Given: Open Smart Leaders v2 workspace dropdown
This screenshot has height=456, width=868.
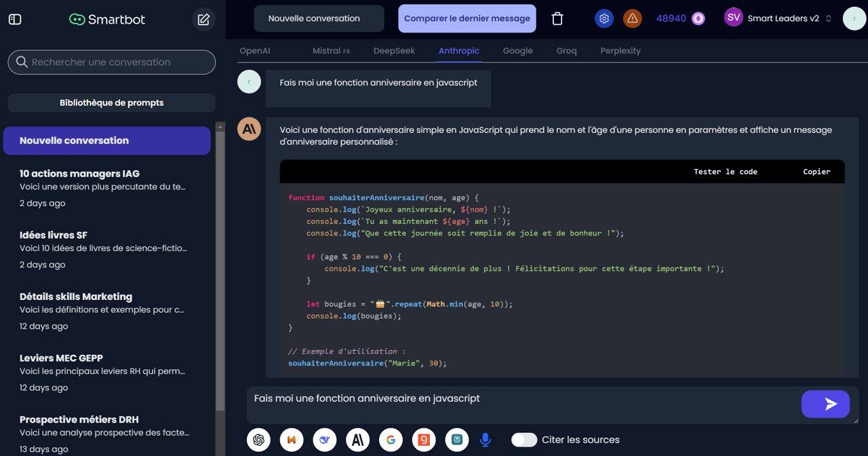Looking at the screenshot, I should 789,18.
